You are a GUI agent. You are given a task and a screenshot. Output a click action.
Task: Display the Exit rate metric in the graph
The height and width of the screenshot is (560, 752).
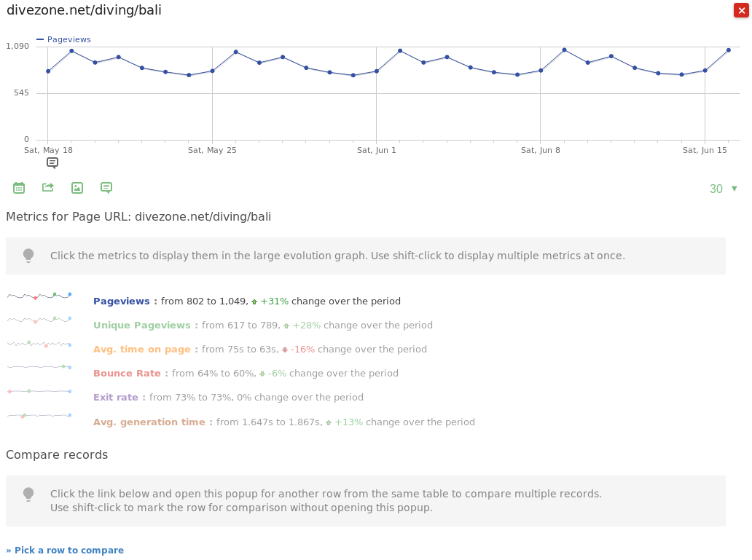(x=114, y=397)
